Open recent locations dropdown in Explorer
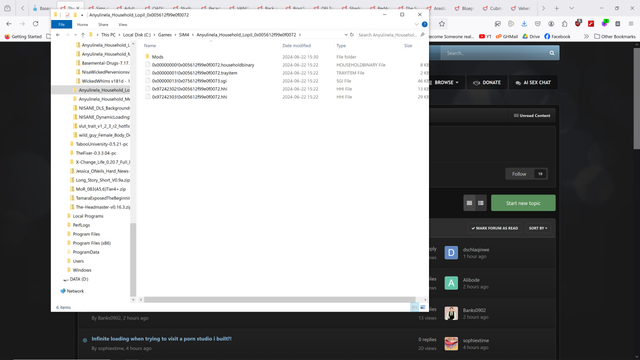 [x=76, y=35]
